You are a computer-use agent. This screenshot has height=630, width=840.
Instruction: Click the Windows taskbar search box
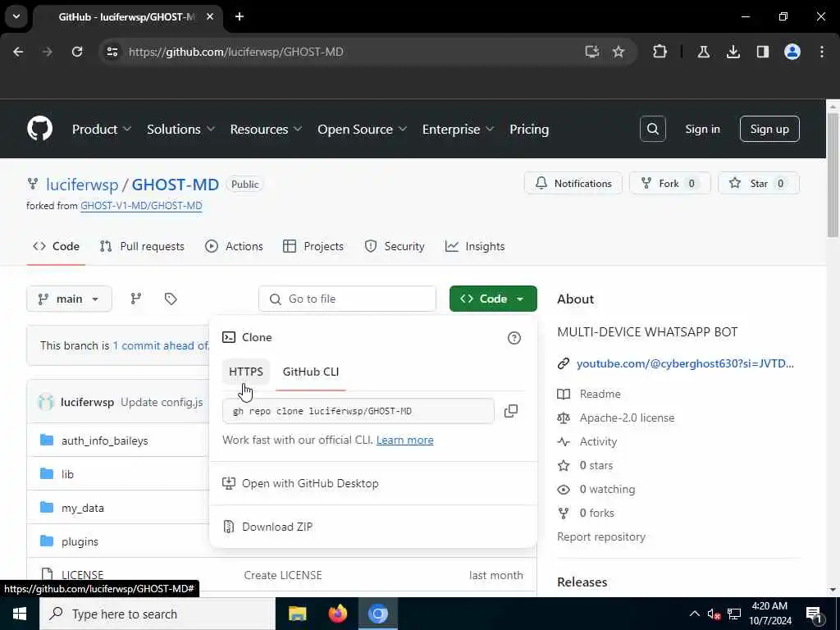click(x=157, y=614)
